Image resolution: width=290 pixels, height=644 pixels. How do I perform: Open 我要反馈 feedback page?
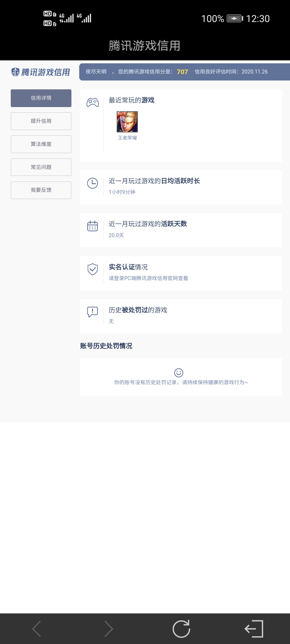click(41, 190)
